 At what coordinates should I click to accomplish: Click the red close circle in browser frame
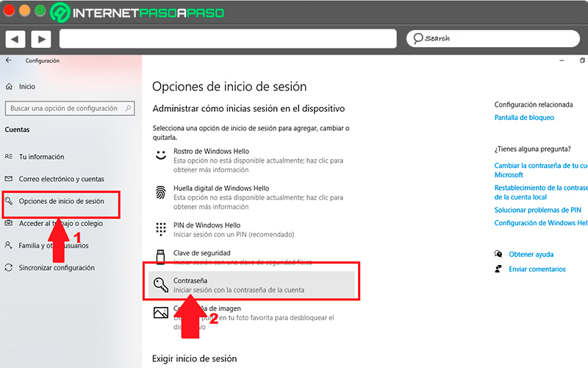tap(10, 10)
